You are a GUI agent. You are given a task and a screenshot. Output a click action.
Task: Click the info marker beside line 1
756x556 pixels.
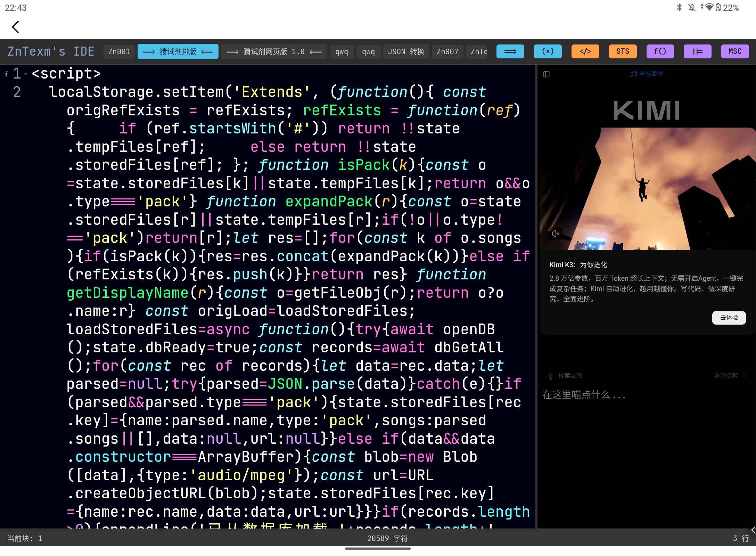(x=6, y=74)
